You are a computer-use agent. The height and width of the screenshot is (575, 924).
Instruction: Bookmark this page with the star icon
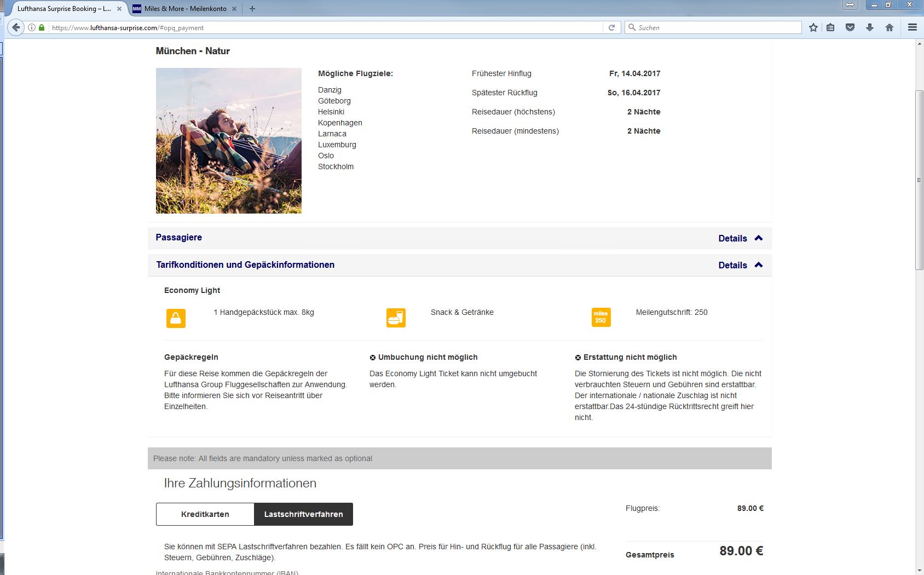pyautogui.click(x=813, y=27)
